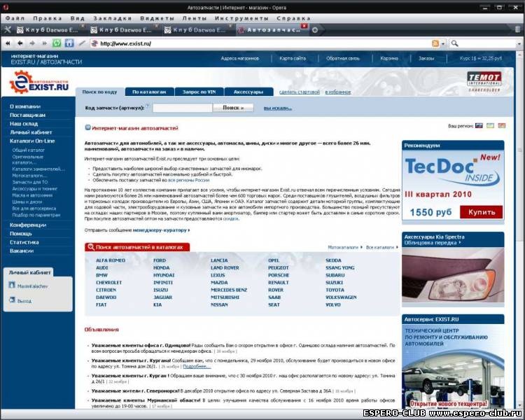Open the MERCEDES BENZ catalog link

229,290
